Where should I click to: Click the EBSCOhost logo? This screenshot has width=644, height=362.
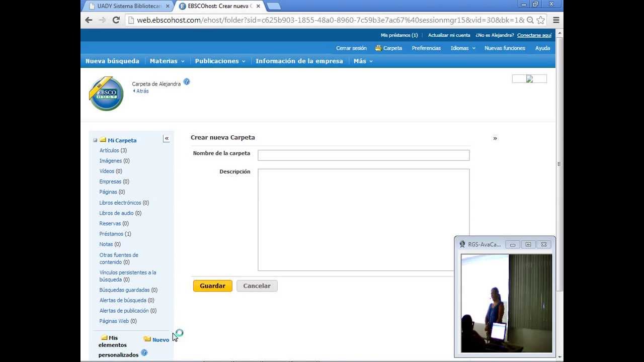106,93
